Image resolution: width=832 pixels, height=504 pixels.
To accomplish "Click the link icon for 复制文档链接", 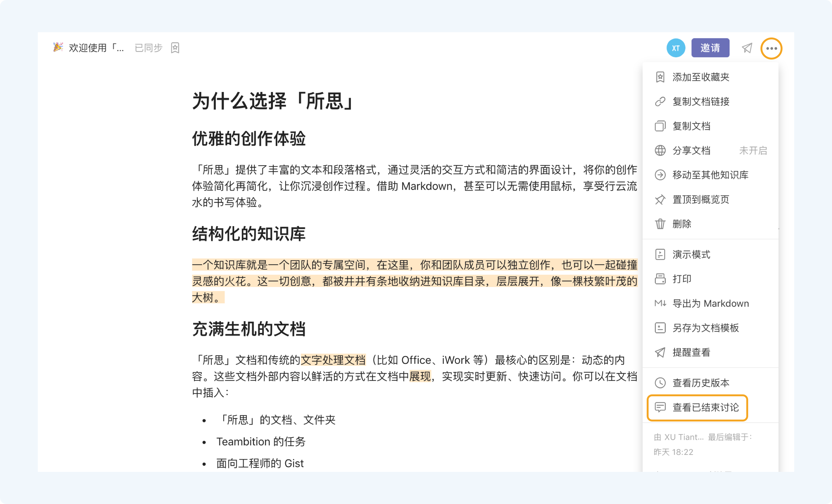I will tap(660, 102).
